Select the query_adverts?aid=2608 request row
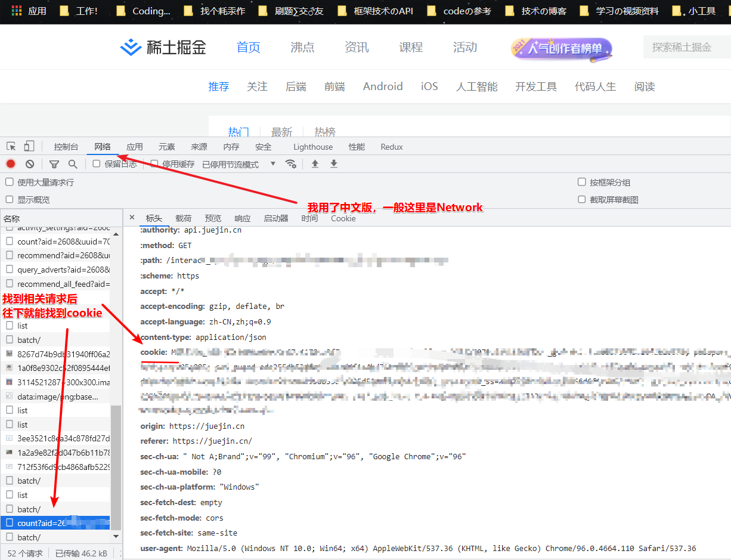This screenshot has width=731, height=560. [x=55, y=270]
